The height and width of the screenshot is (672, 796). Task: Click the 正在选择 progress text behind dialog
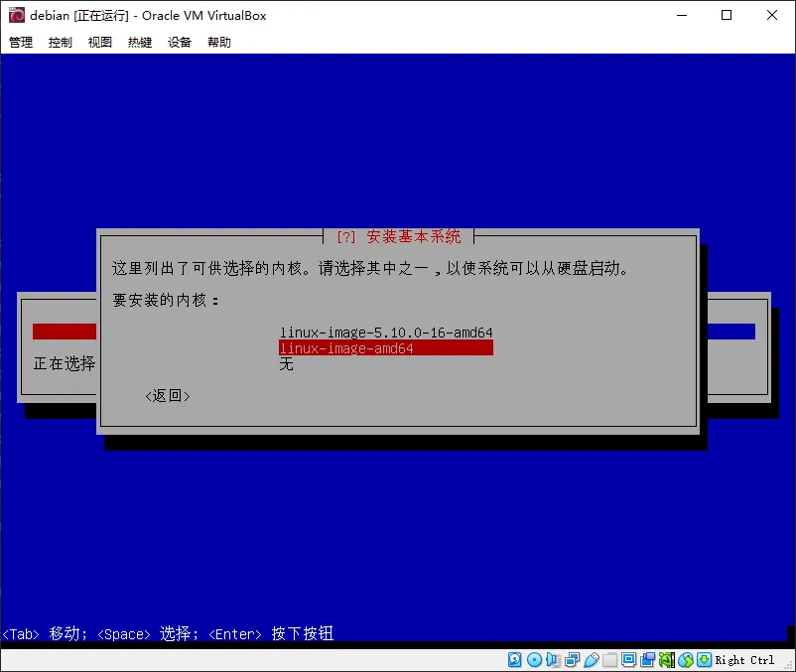[x=65, y=363]
